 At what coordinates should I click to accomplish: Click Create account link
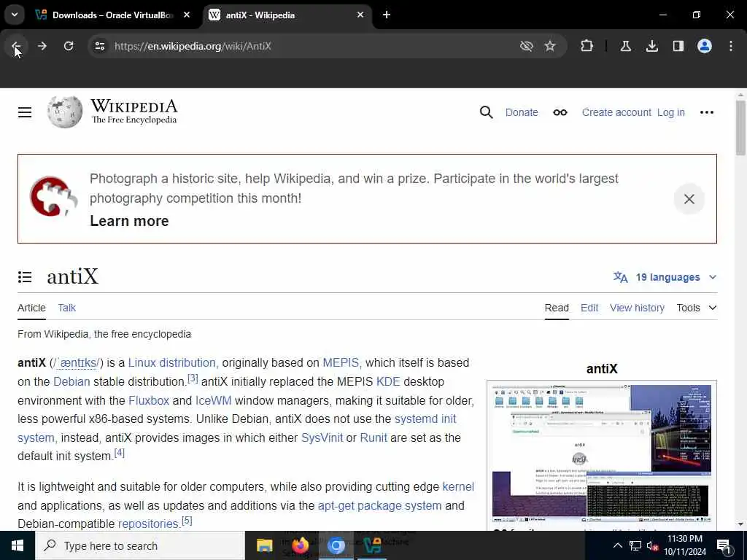click(616, 112)
